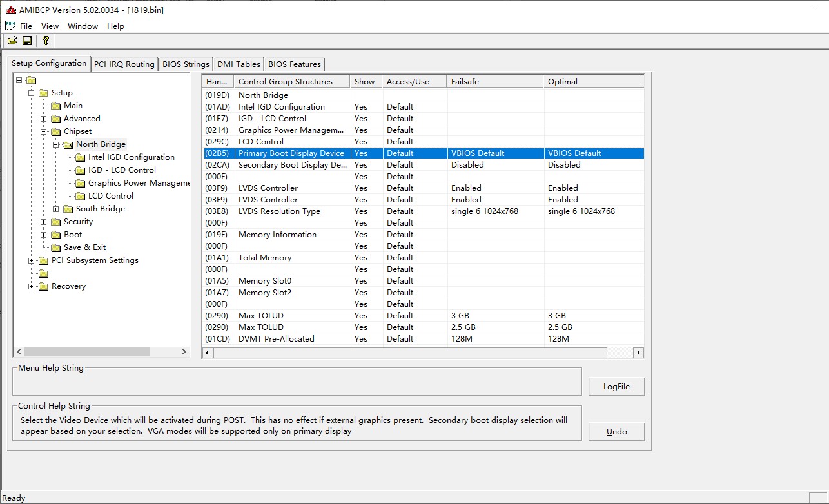Open the File menu
This screenshot has height=504, width=829.
26,26
